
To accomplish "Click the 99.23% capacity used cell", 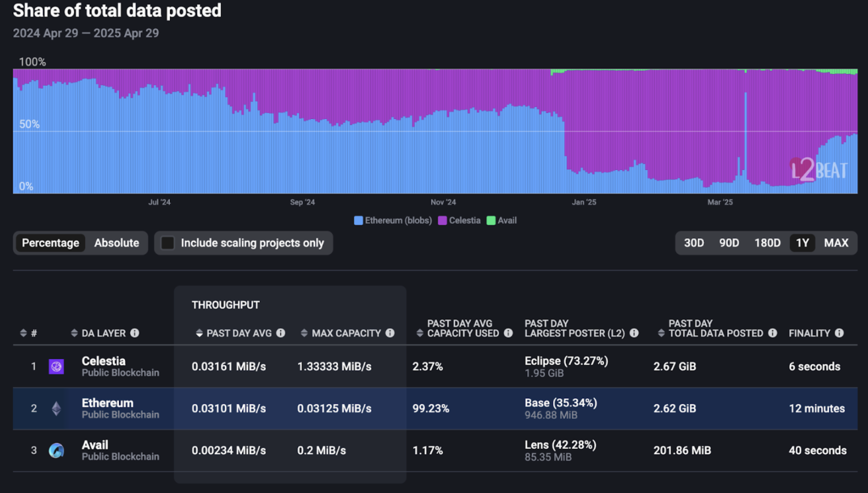I will coord(431,409).
